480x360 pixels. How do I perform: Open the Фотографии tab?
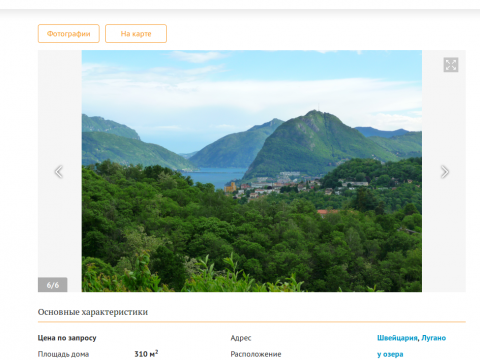[x=69, y=33]
